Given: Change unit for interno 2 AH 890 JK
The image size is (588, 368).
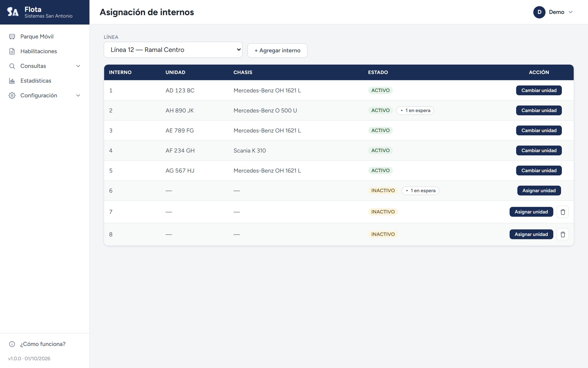Looking at the screenshot, I should point(539,110).
